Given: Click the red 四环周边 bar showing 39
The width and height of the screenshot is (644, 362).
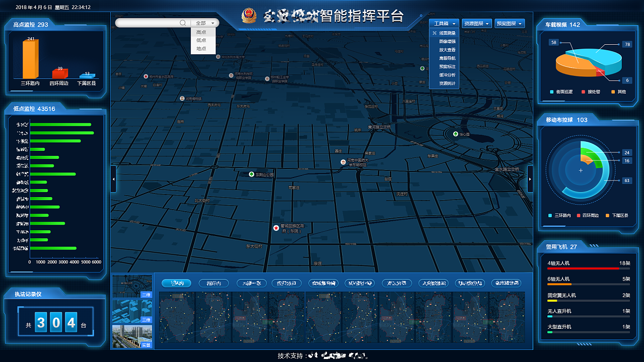Looking at the screenshot, I should click(60, 73).
